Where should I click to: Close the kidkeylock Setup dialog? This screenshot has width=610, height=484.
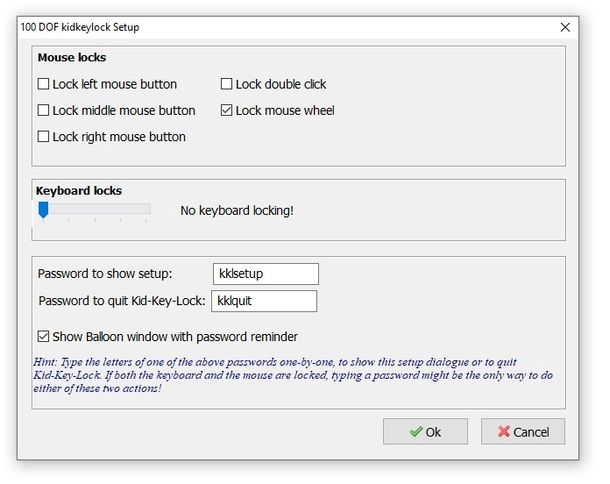(565, 27)
